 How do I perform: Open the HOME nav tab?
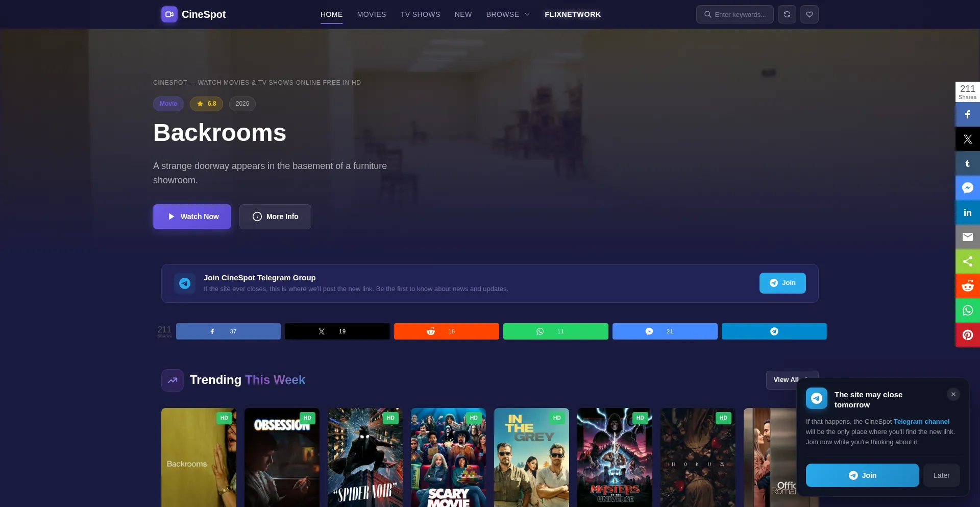tap(332, 14)
